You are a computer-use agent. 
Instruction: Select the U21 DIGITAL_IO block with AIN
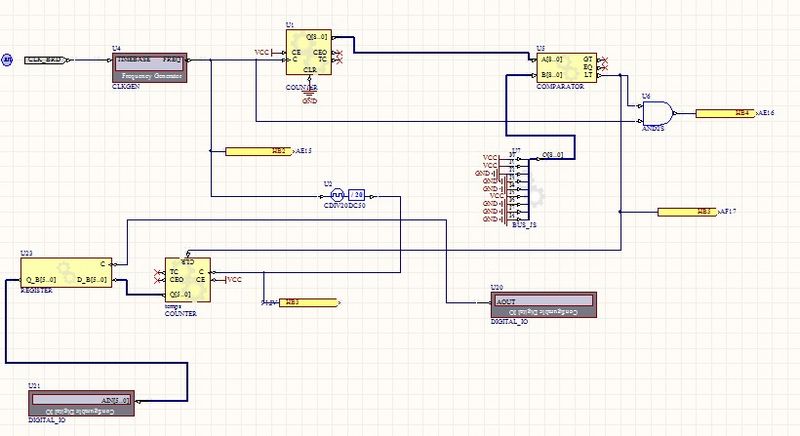79,404
